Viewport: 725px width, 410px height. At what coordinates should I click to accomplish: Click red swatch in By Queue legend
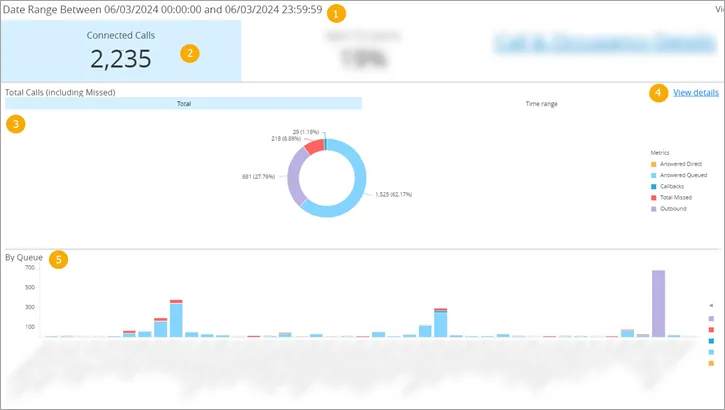pyautogui.click(x=711, y=330)
